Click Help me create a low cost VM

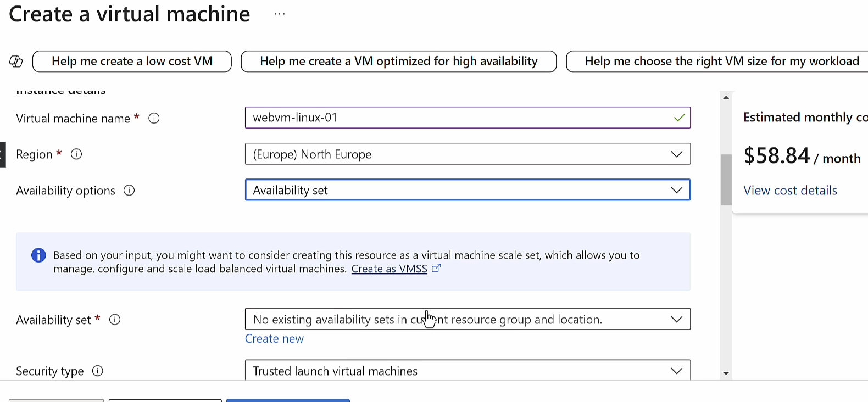coord(132,62)
